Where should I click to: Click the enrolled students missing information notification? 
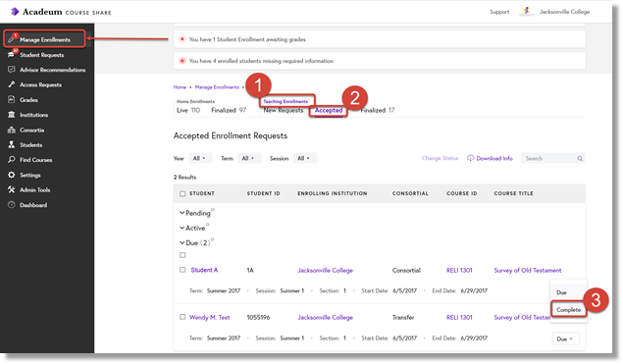[379, 61]
